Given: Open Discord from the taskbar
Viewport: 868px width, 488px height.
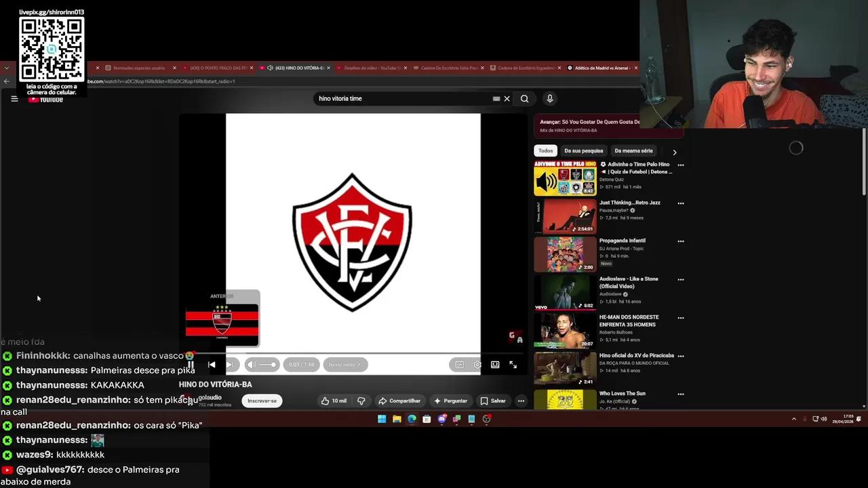Looking at the screenshot, I should [441, 419].
